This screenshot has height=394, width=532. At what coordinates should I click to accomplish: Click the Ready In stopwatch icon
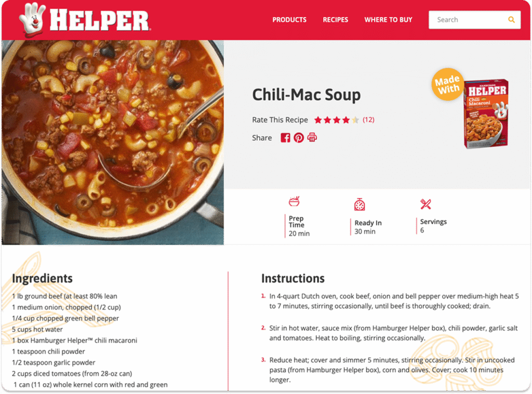(360, 205)
